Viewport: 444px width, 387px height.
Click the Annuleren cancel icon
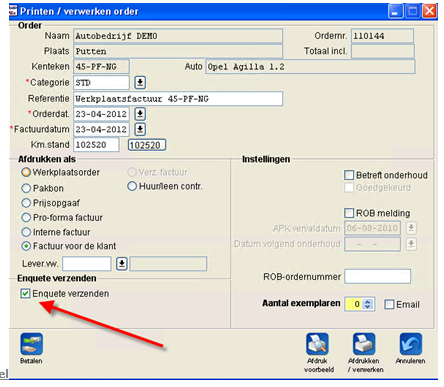[x=411, y=344]
